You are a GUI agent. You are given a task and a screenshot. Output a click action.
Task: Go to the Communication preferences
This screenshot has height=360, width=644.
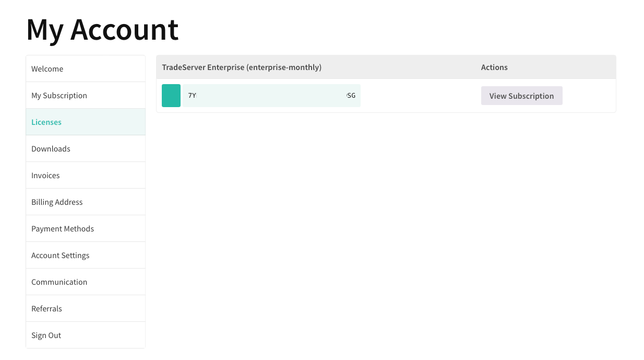tap(59, 282)
